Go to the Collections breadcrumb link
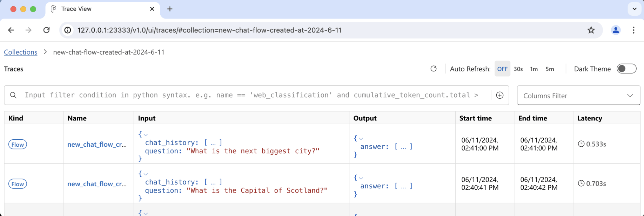 coord(21,52)
